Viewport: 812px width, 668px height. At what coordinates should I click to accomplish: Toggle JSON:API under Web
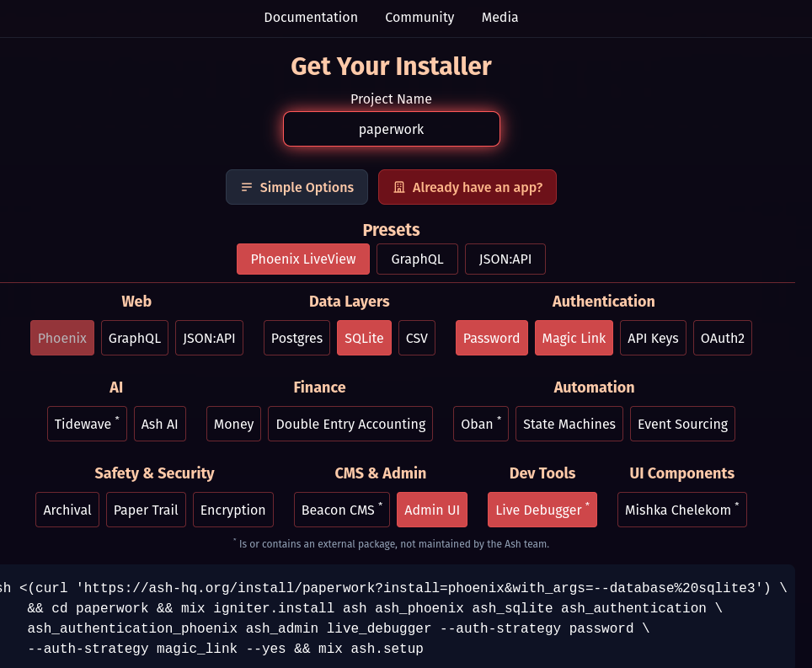[x=209, y=338]
